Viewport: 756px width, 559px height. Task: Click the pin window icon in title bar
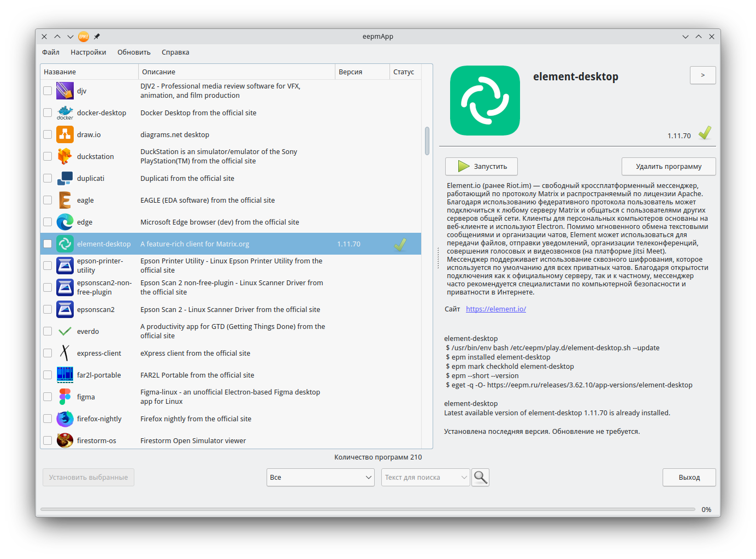pyautogui.click(x=97, y=37)
